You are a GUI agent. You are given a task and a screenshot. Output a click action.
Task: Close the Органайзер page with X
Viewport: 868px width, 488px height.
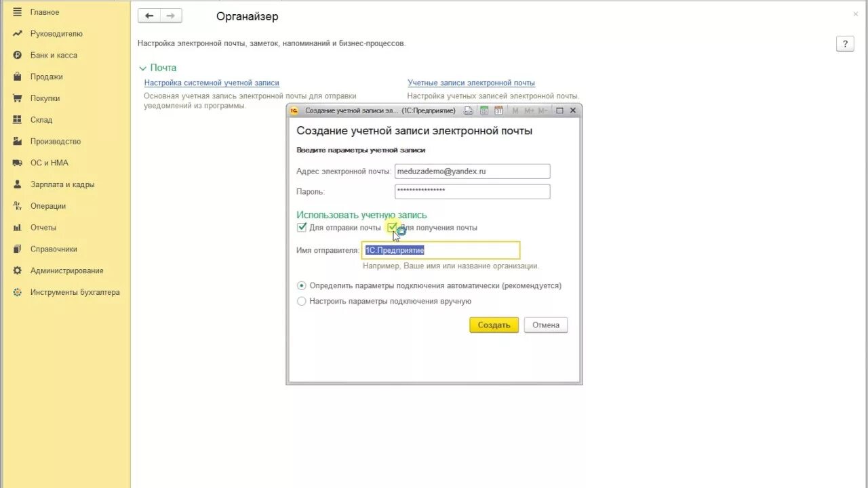856,14
